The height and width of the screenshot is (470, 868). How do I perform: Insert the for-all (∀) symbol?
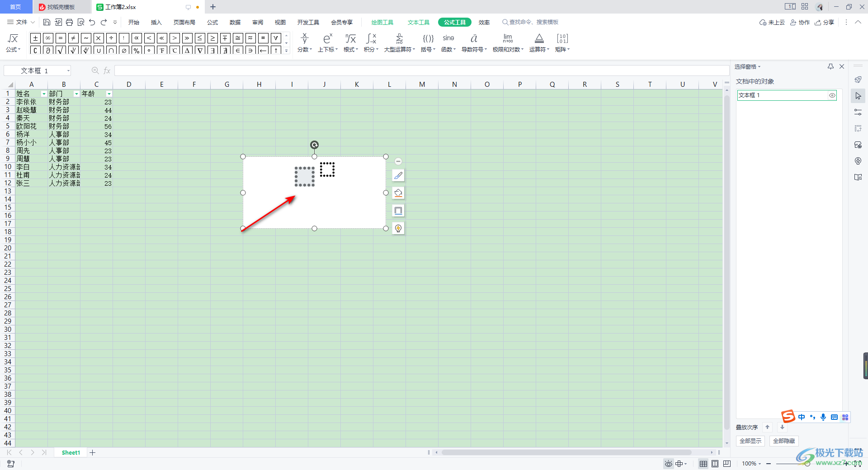coord(276,38)
